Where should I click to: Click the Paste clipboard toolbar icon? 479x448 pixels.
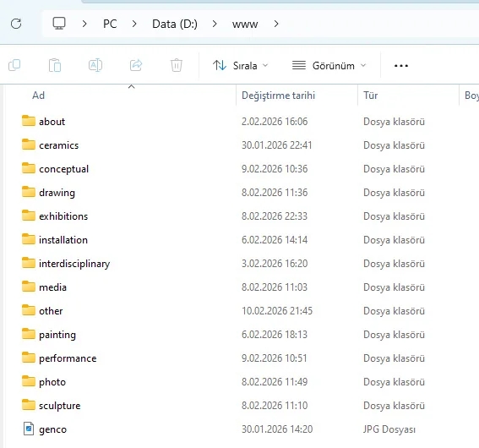(x=55, y=65)
